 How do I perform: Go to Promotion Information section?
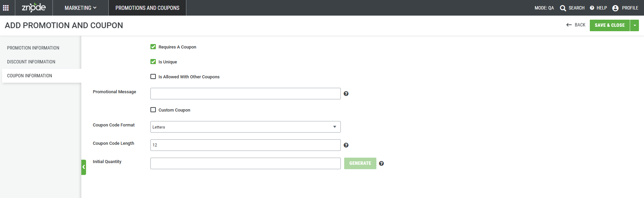pyautogui.click(x=33, y=48)
